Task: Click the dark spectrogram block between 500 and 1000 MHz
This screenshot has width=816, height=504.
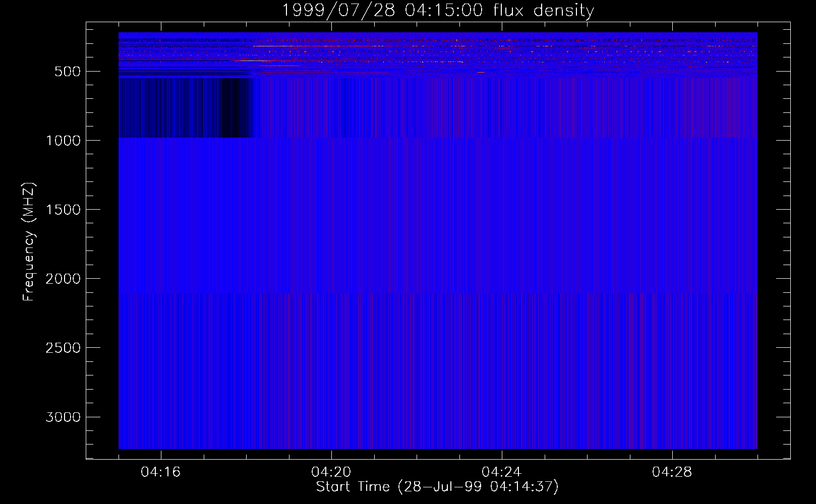Action: click(x=185, y=107)
